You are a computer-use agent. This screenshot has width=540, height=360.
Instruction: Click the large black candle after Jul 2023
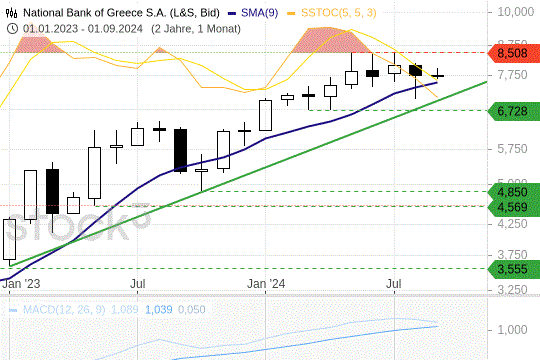coord(180,150)
